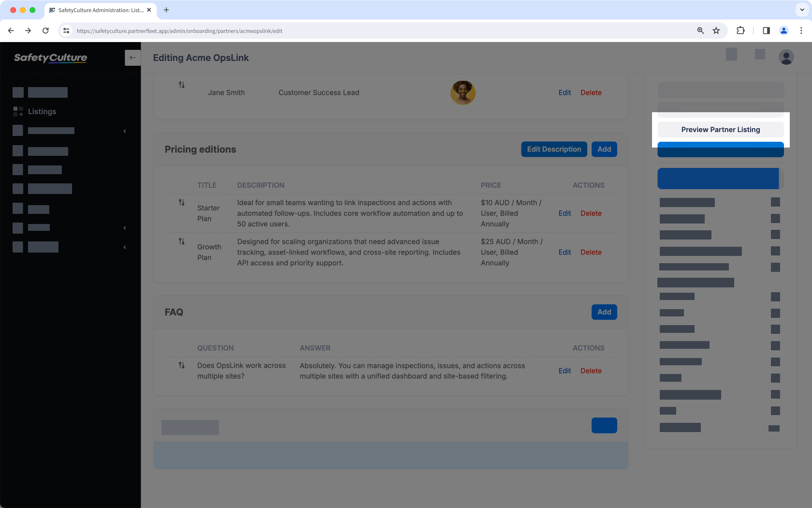Edit the Starter Plan pricing row
The image size is (812, 508).
click(x=565, y=213)
